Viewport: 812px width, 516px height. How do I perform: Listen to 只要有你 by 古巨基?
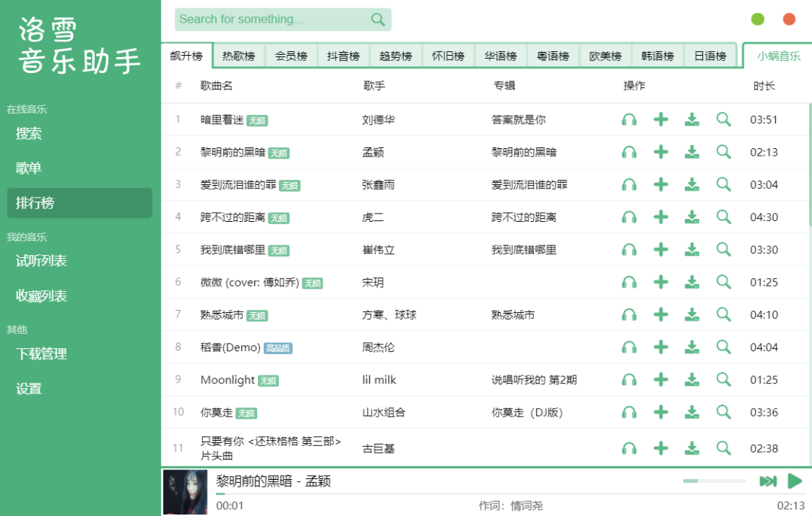click(629, 448)
